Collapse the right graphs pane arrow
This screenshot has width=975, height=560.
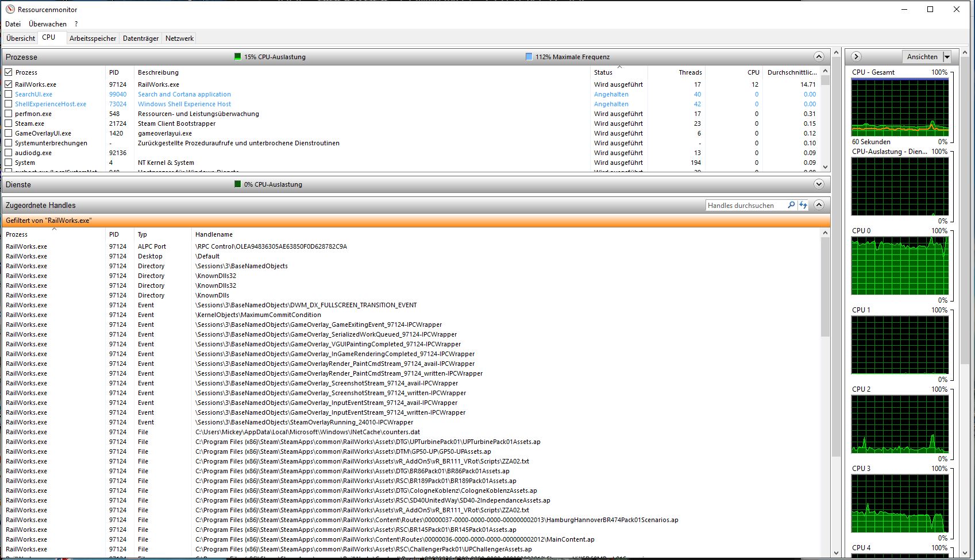pyautogui.click(x=856, y=56)
